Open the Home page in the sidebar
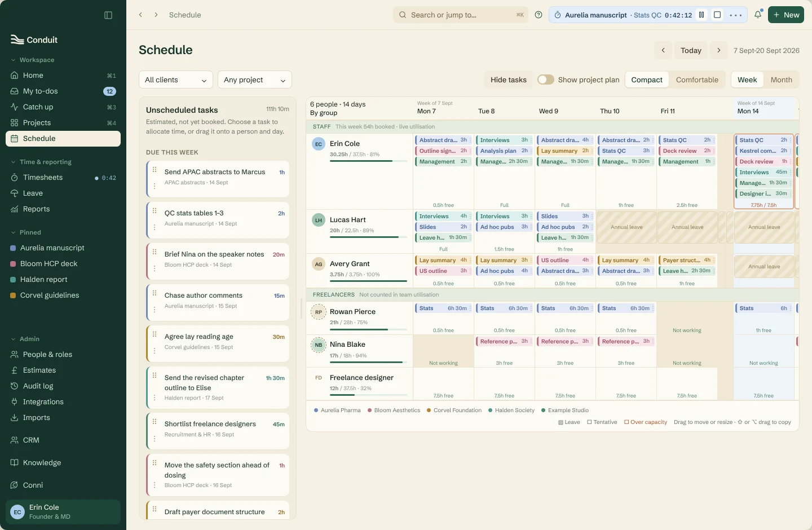This screenshot has height=530, width=812. pos(63,76)
